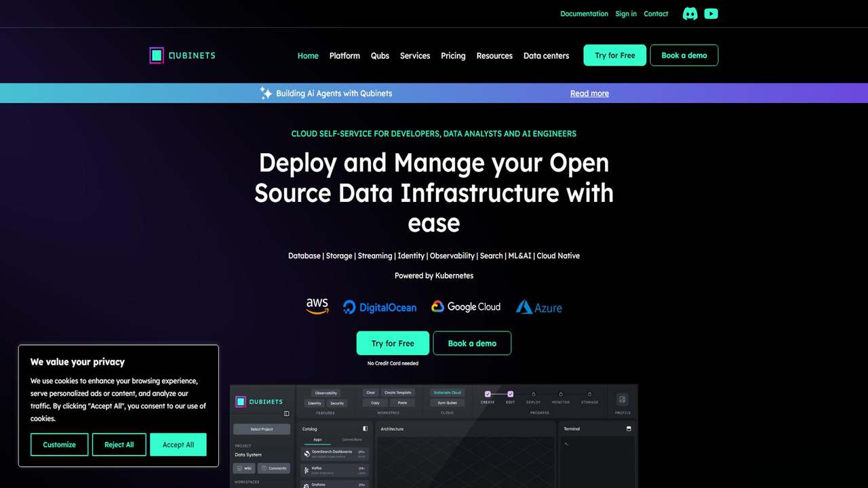Image resolution: width=868 pixels, height=488 pixels.
Task: Click the Sign in link
Action: tap(626, 14)
